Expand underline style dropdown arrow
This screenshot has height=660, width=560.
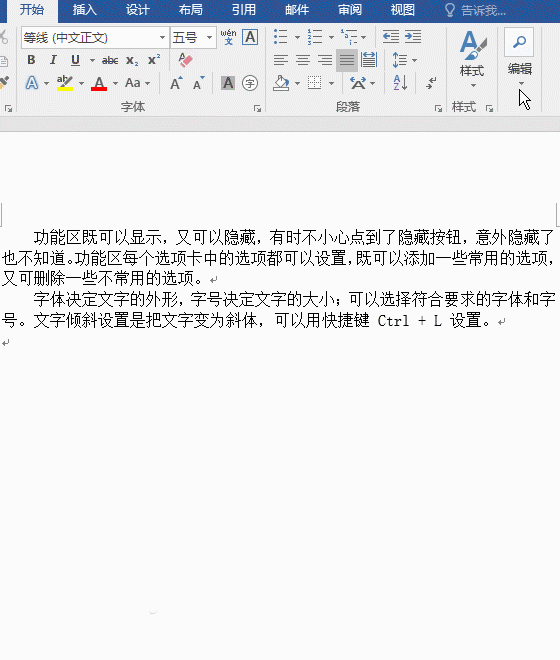click(92, 60)
